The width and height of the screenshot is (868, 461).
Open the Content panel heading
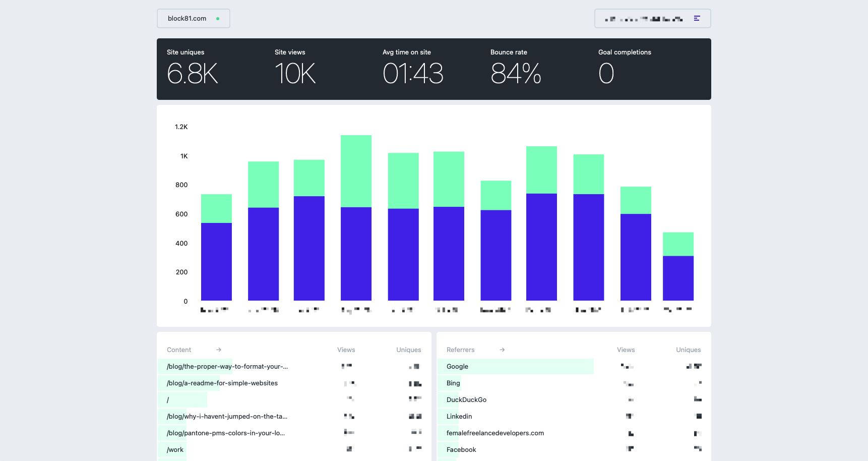(x=179, y=350)
